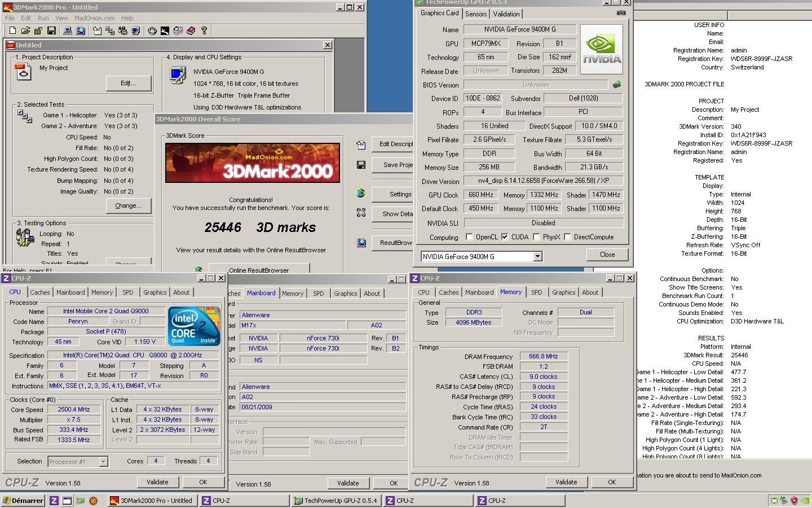Enable the OpenCL checkbox in GPU-Z
Image resolution: width=812 pixels, height=508 pixels.
click(469, 237)
